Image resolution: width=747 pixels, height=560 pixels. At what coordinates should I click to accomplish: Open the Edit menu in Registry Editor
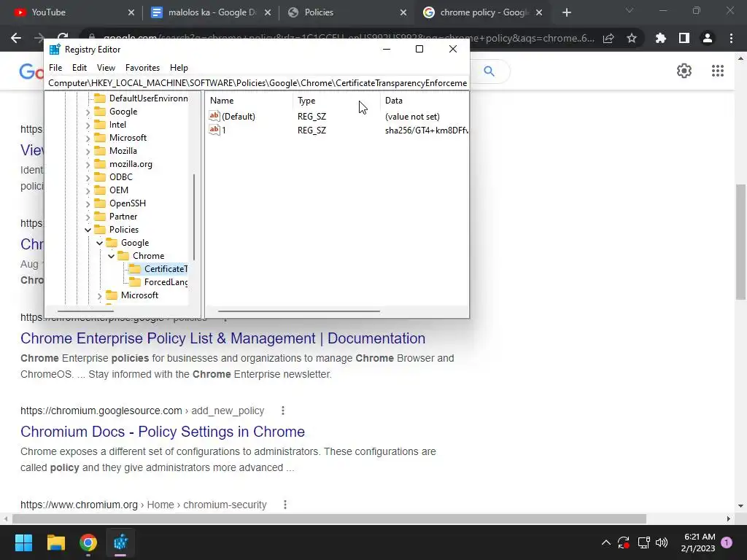coord(79,68)
